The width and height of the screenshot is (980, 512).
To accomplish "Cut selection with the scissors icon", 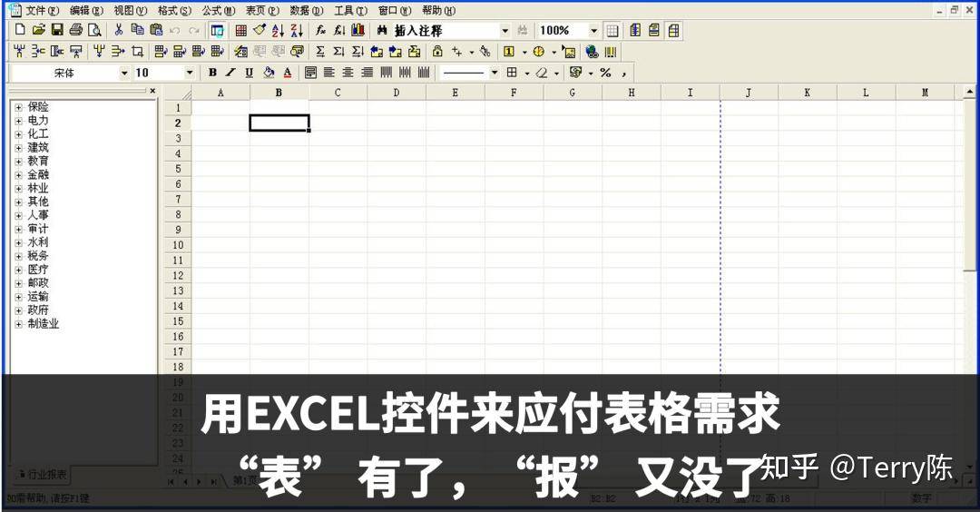I will (x=119, y=30).
